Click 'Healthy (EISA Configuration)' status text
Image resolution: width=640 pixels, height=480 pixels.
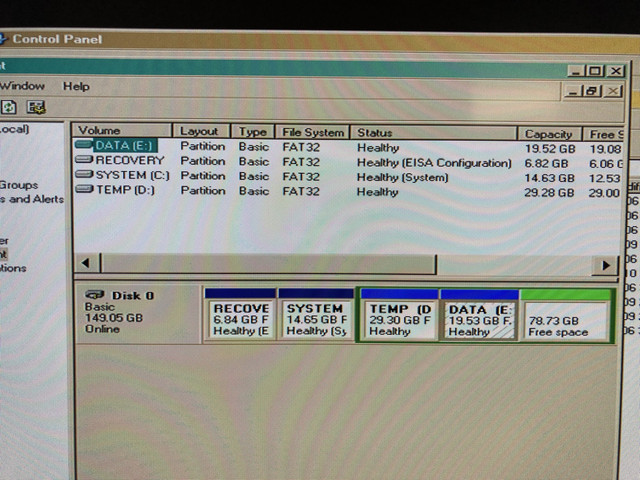pos(434,163)
